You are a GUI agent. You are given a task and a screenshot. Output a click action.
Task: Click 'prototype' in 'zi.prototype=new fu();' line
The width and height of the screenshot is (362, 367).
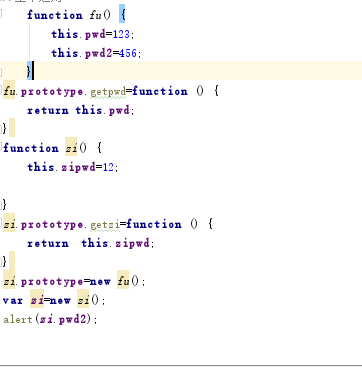[52, 282]
